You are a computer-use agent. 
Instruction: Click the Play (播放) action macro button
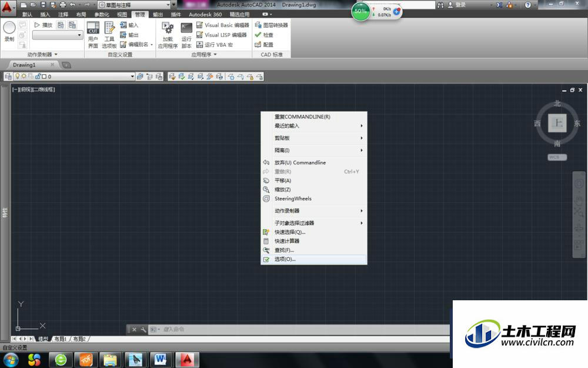click(x=43, y=25)
